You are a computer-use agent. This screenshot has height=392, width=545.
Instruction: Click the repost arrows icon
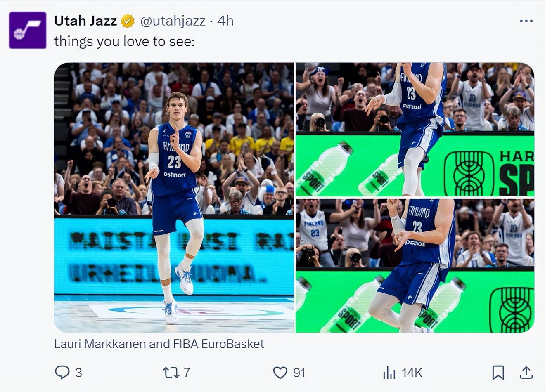coord(171,373)
